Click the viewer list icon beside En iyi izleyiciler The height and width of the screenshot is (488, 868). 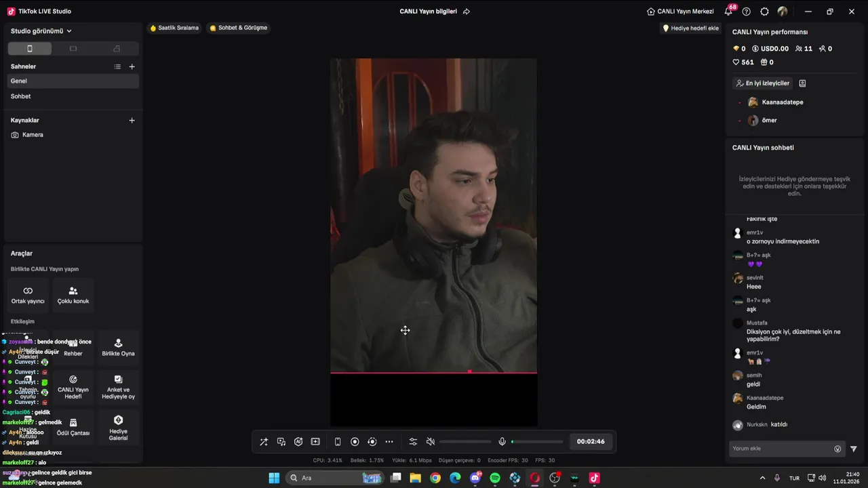802,83
